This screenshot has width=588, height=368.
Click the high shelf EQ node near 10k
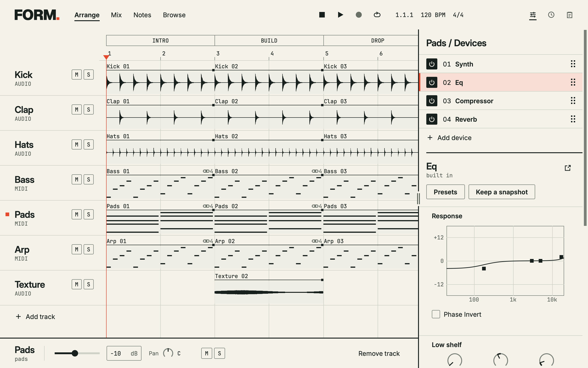[561, 257]
